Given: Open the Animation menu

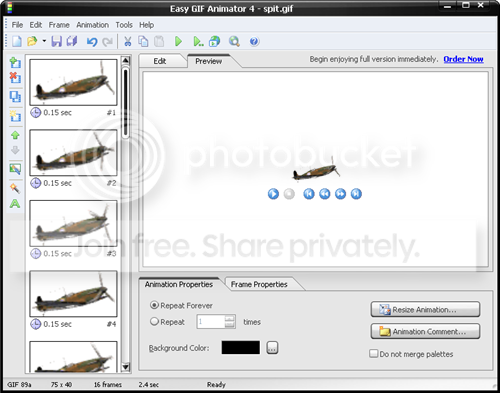Looking at the screenshot, I should 92,25.
